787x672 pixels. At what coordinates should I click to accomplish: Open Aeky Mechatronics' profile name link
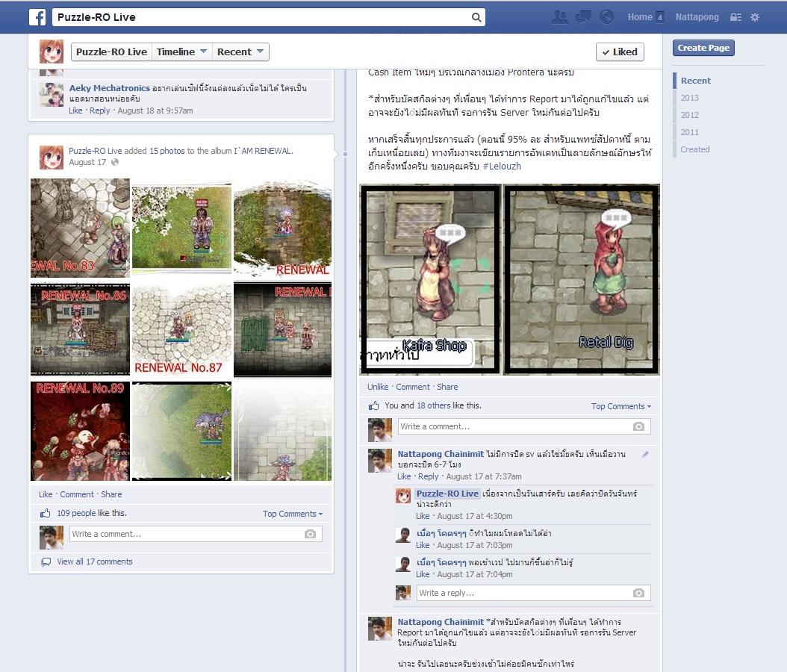pos(110,88)
